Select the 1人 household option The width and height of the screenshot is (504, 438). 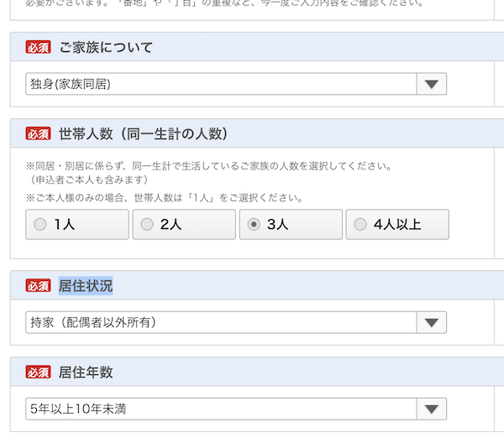coord(76,224)
